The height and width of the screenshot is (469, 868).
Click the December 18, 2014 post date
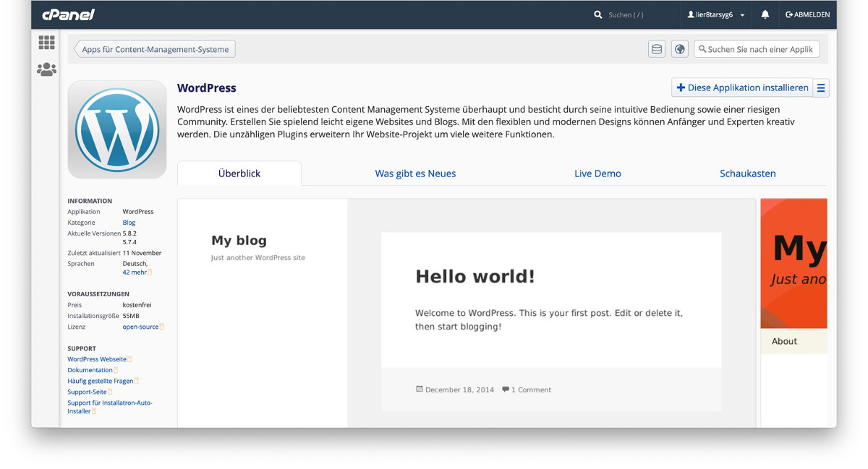click(x=459, y=390)
